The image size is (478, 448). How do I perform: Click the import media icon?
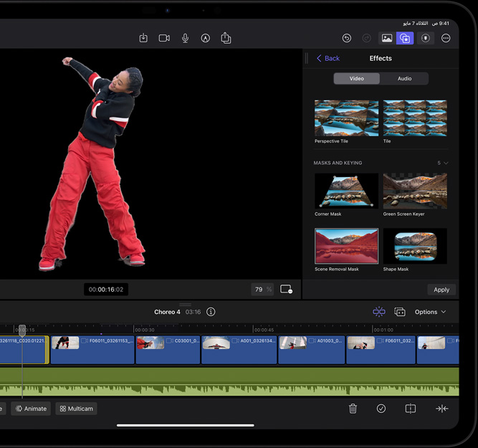[x=143, y=38]
